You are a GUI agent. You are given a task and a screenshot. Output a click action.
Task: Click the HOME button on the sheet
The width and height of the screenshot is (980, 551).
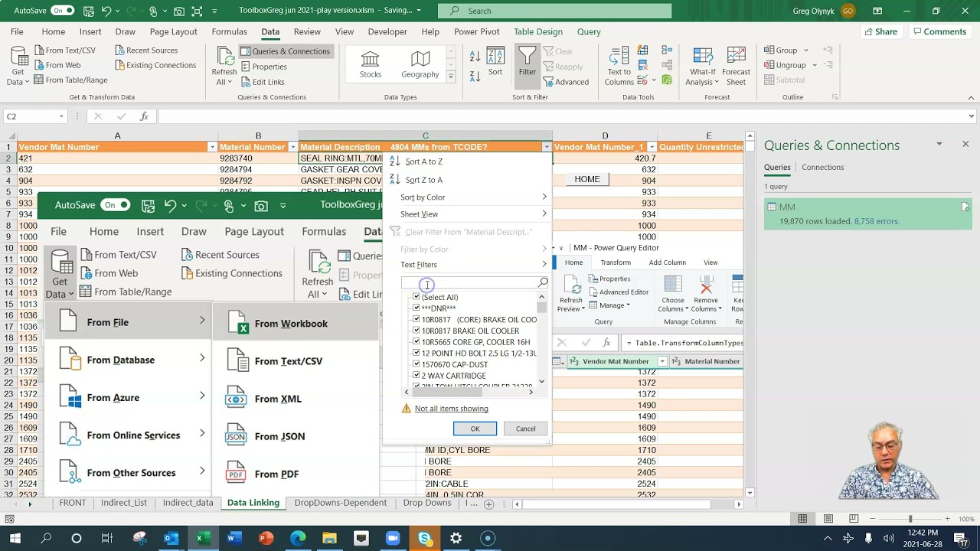tap(587, 179)
